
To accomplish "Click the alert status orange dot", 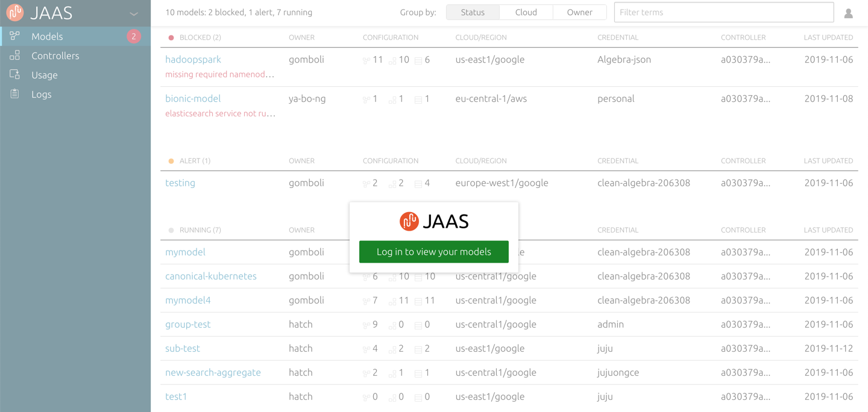I will pyautogui.click(x=171, y=160).
